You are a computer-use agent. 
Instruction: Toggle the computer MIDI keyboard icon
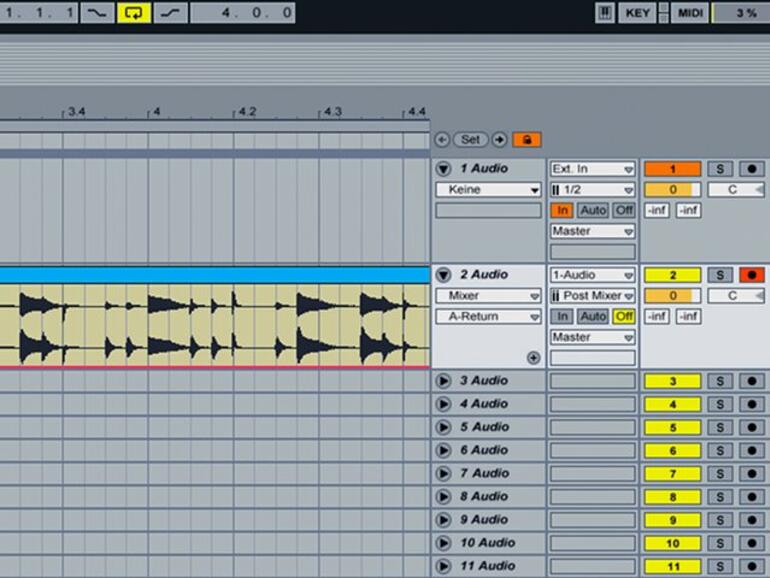coord(605,12)
